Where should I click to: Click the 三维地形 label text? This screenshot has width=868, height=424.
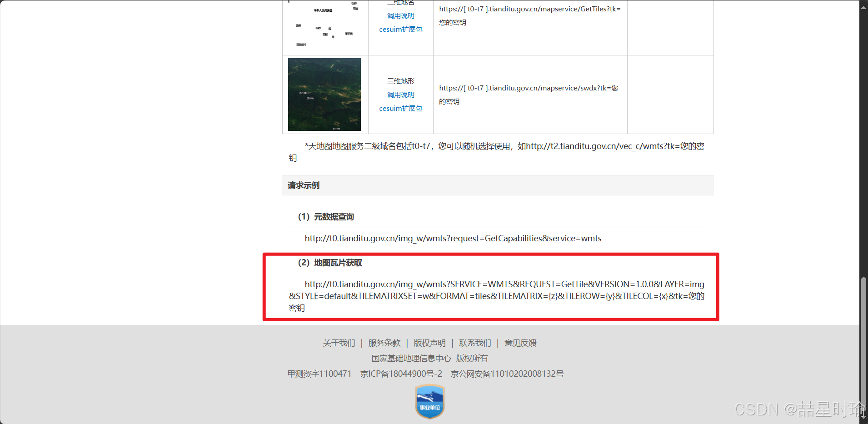400,81
